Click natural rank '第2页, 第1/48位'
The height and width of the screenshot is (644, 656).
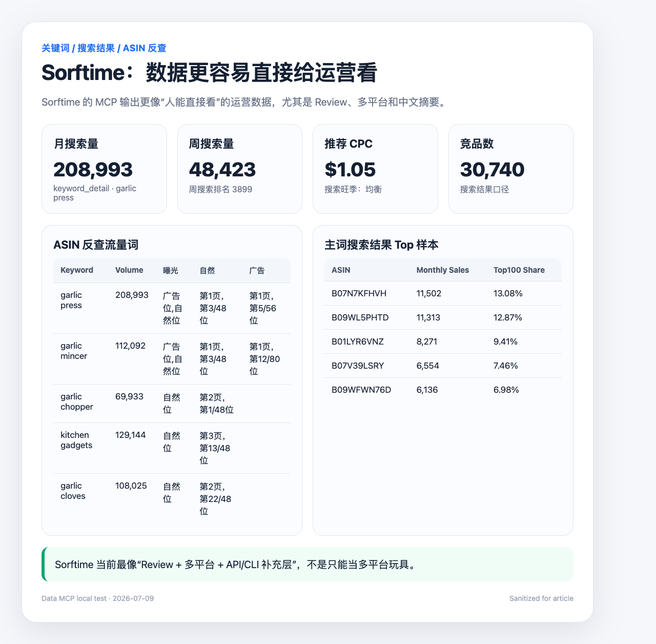point(217,404)
